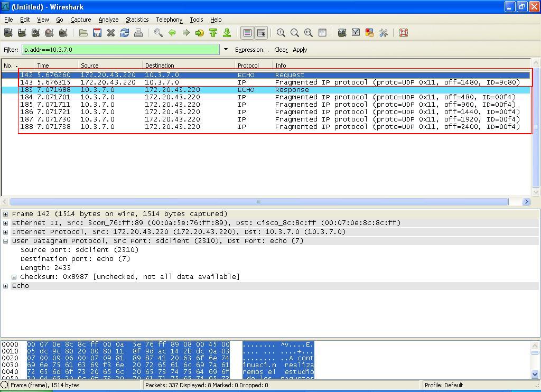This screenshot has width=541, height=392.
Task: Sort by the Protocol column header
Action: (x=254, y=65)
